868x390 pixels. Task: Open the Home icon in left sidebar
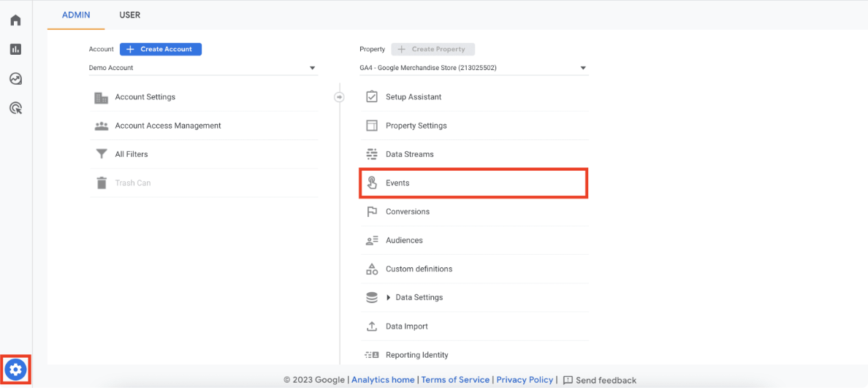(15, 20)
